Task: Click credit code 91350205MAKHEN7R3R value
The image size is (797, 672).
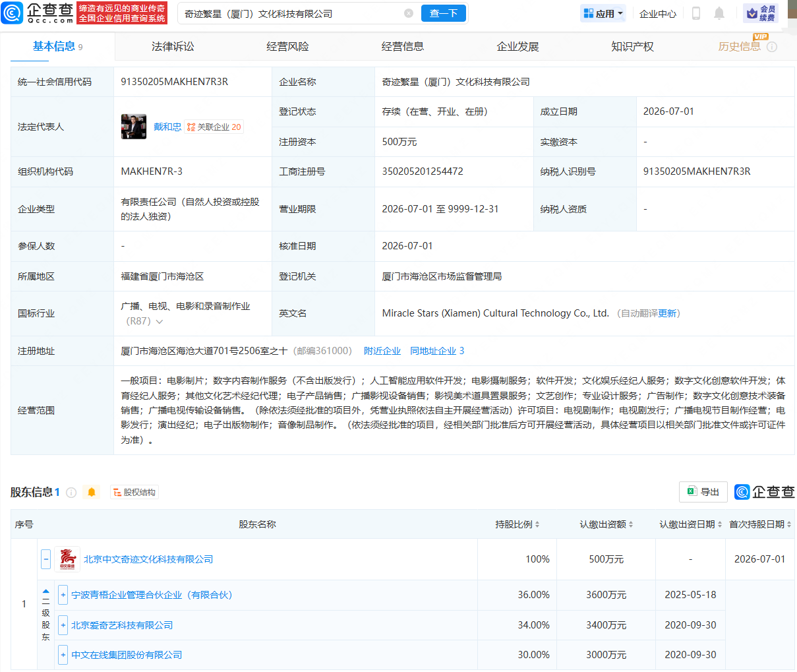Action: click(x=175, y=82)
